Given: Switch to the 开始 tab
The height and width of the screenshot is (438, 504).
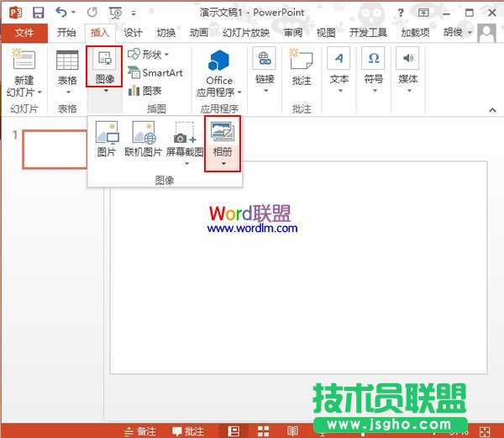Looking at the screenshot, I should pos(66,33).
